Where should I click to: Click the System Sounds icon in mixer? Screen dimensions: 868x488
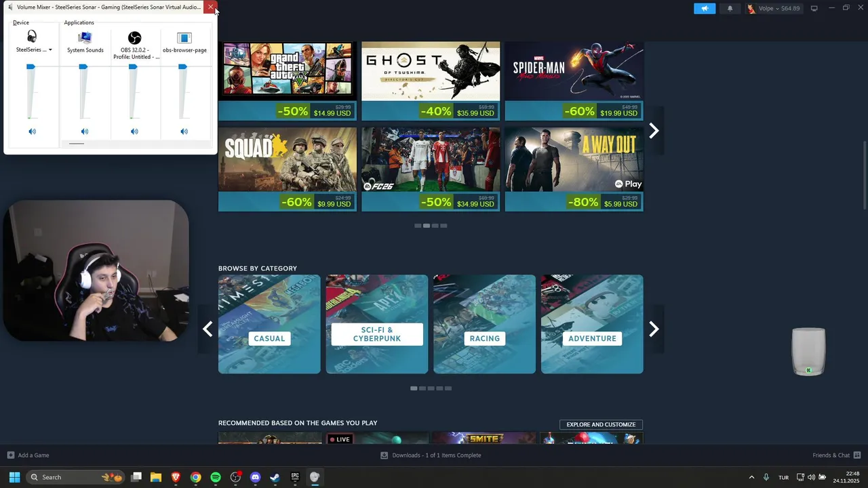click(85, 37)
